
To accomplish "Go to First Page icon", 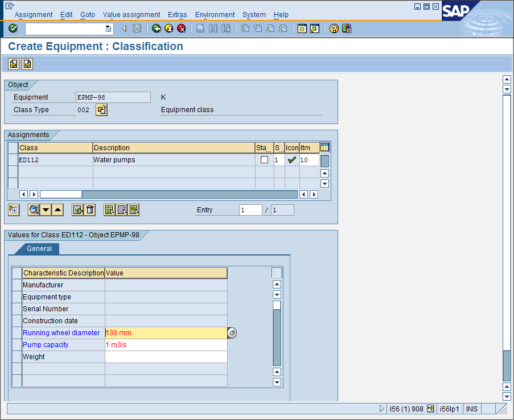I will click(x=245, y=28).
